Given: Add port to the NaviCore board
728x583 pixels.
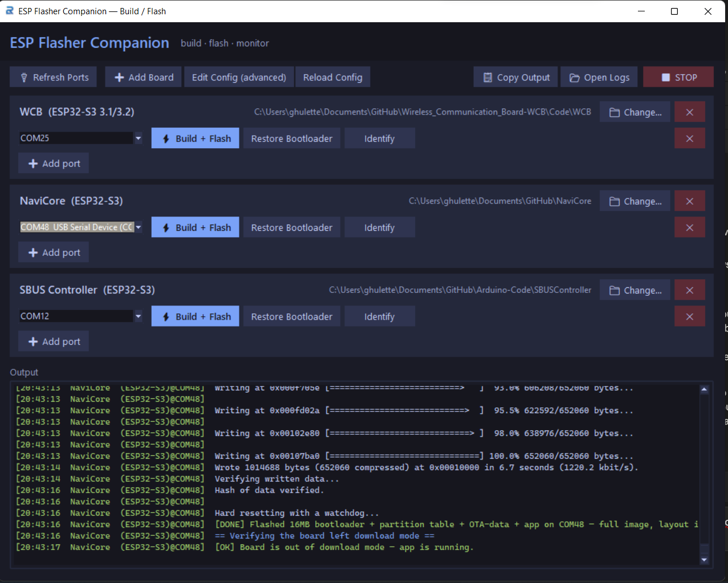Looking at the screenshot, I should pyautogui.click(x=54, y=252).
